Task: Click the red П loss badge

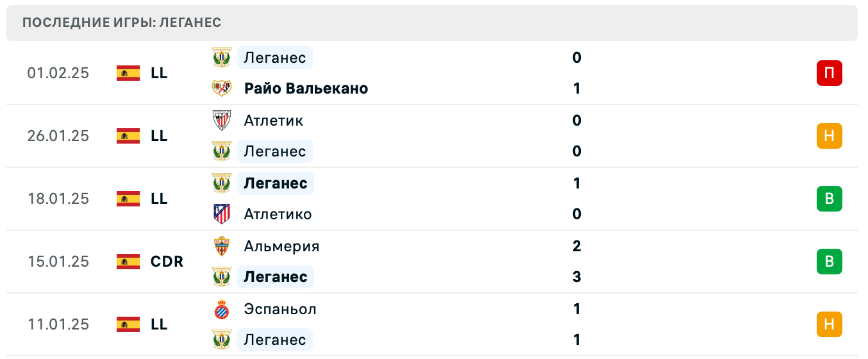Action: (829, 73)
